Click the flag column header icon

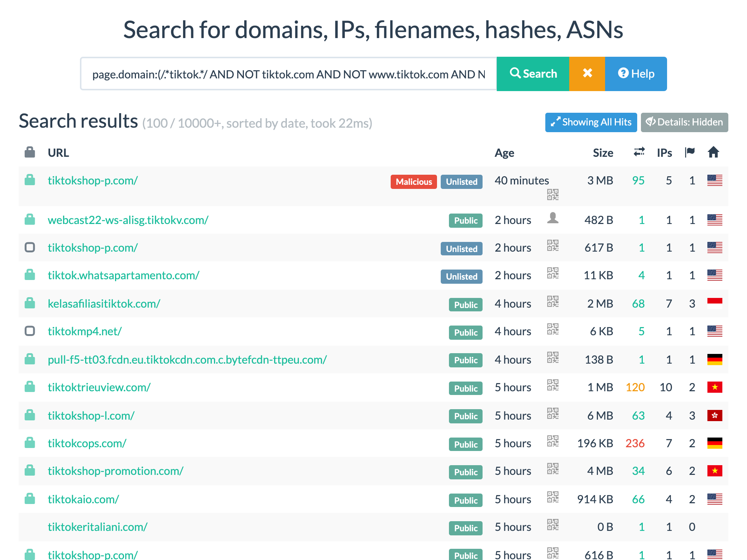(690, 152)
